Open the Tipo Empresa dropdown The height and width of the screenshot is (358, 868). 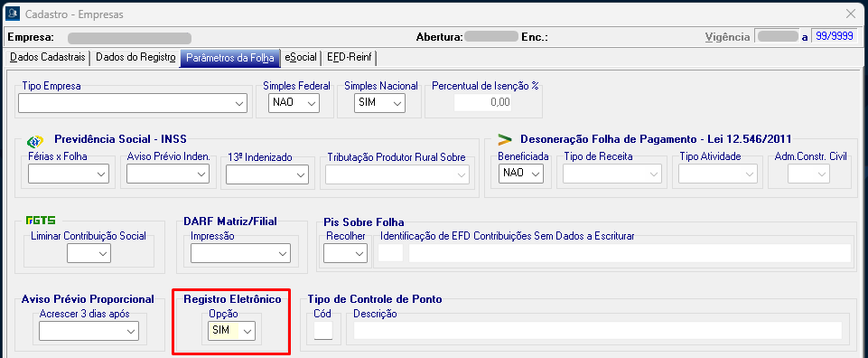(x=132, y=104)
